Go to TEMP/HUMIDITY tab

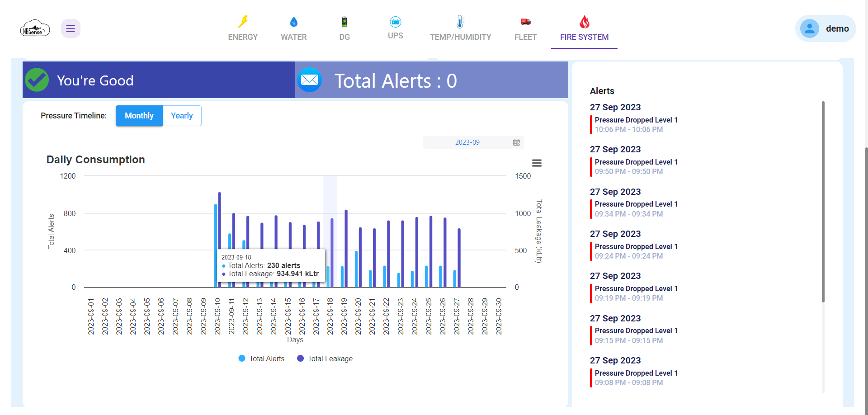461,37
